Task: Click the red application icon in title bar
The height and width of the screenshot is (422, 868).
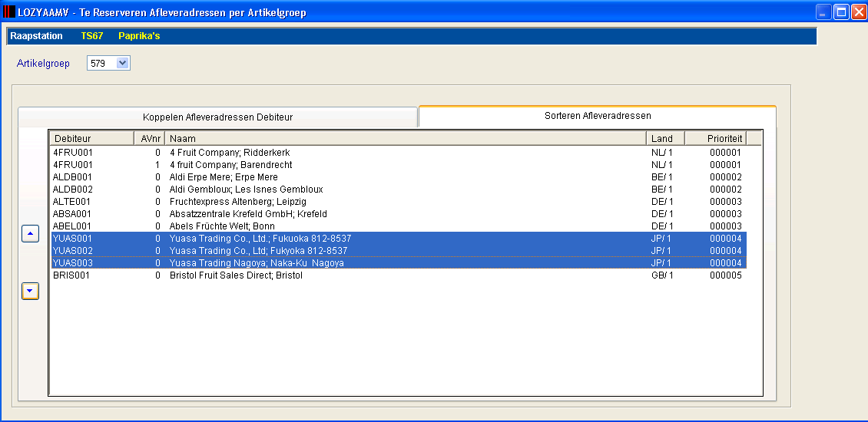Action: (x=9, y=12)
